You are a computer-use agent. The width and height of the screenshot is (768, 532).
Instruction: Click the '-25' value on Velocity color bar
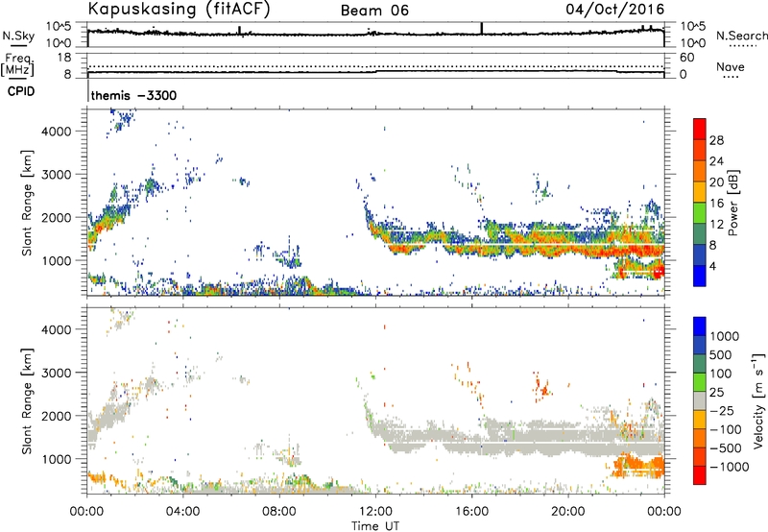click(722, 411)
